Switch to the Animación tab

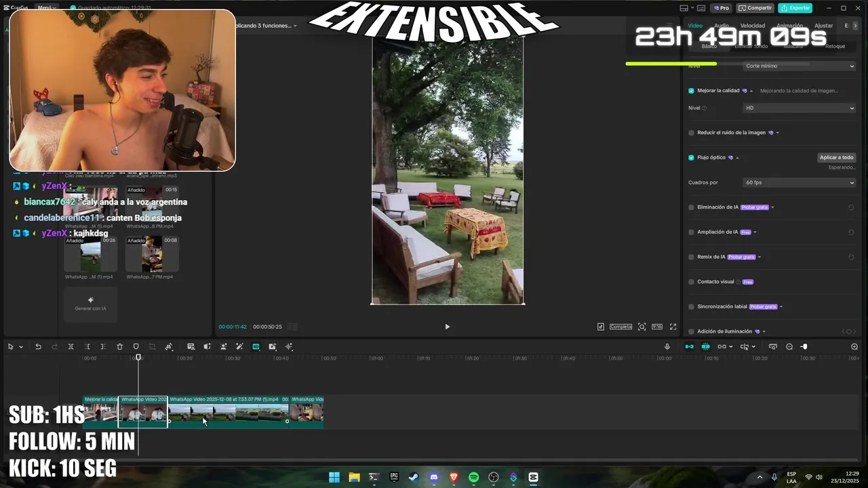(789, 26)
